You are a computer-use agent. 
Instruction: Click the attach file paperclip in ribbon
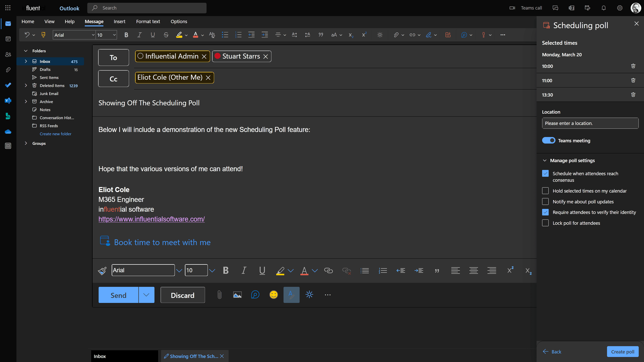[x=396, y=35]
